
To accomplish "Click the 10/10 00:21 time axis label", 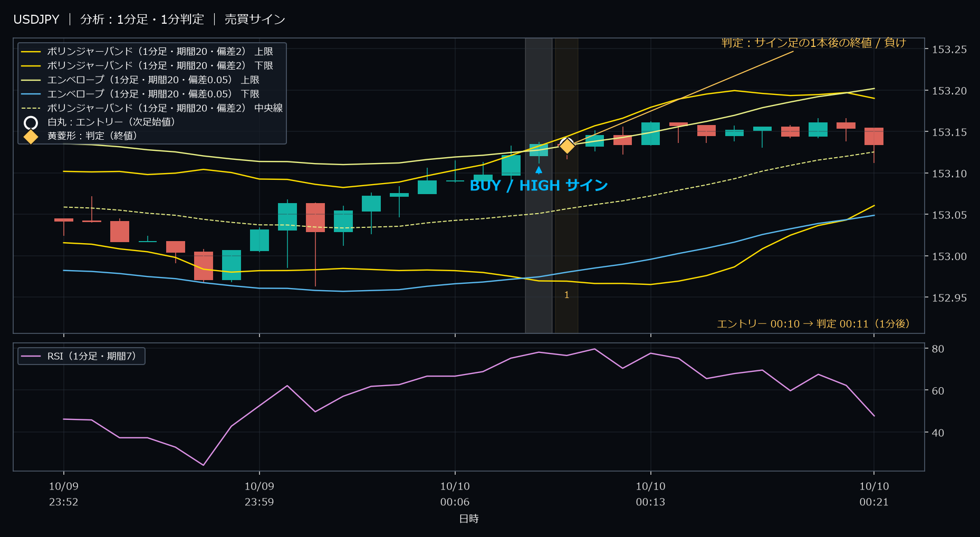I will pyautogui.click(x=874, y=494).
